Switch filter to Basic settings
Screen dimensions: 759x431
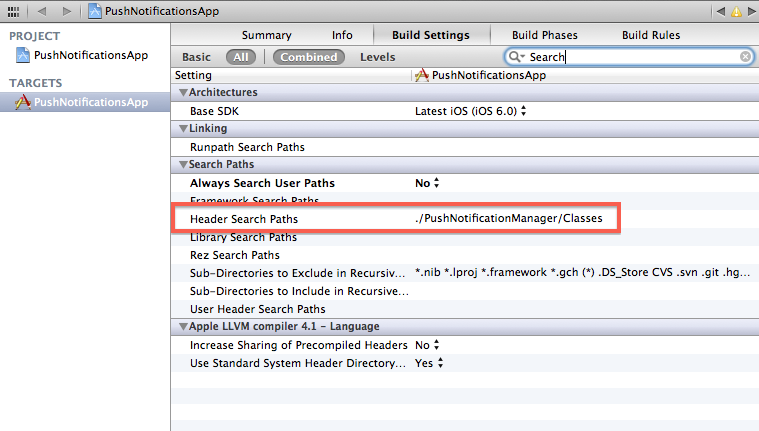pyautogui.click(x=196, y=57)
